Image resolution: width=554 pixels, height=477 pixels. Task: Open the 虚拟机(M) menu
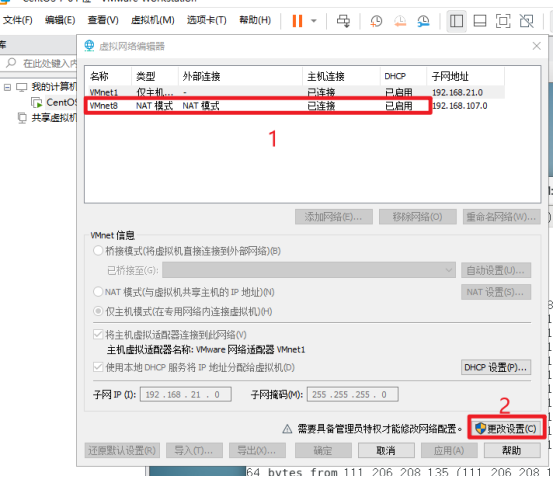click(x=152, y=20)
